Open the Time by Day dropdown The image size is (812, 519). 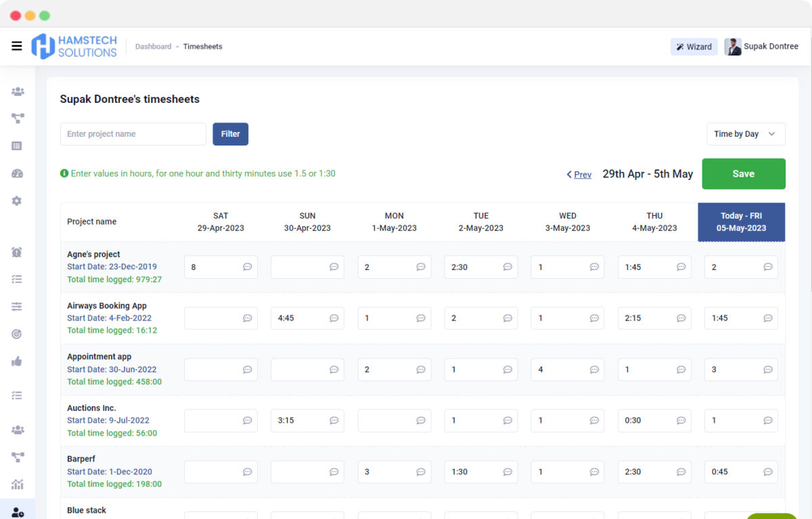pos(746,134)
